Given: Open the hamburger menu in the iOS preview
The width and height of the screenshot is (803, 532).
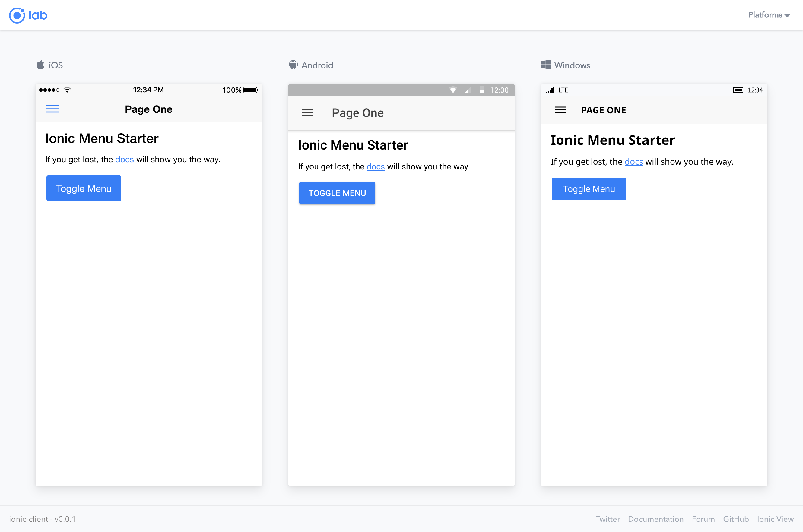Looking at the screenshot, I should [52, 109].
